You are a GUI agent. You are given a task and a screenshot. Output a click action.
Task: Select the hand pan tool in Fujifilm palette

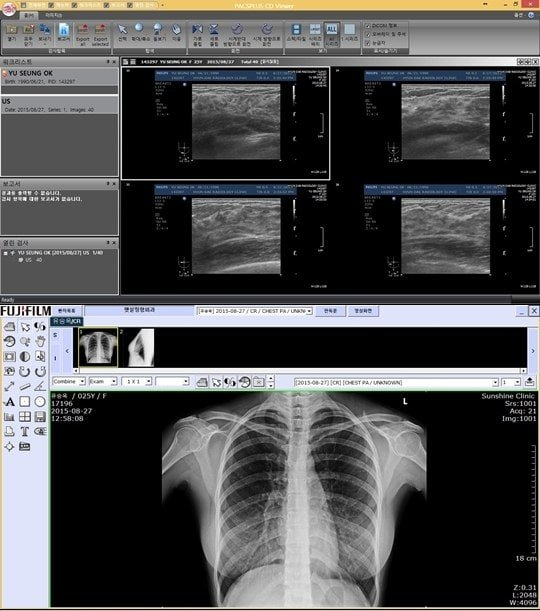pos(40,342)
